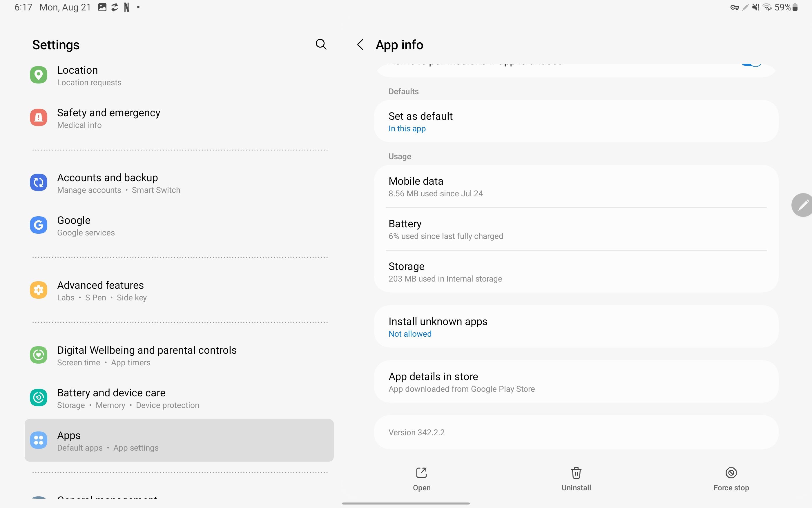This screenshot has height=508, width=812.
Task: Tap the Google services icon
Action: 38,225
